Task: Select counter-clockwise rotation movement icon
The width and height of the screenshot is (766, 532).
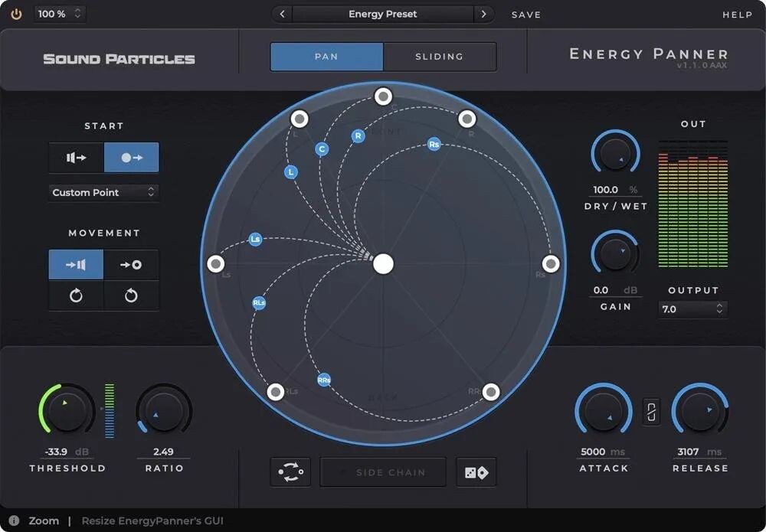Action: (131, 295)
